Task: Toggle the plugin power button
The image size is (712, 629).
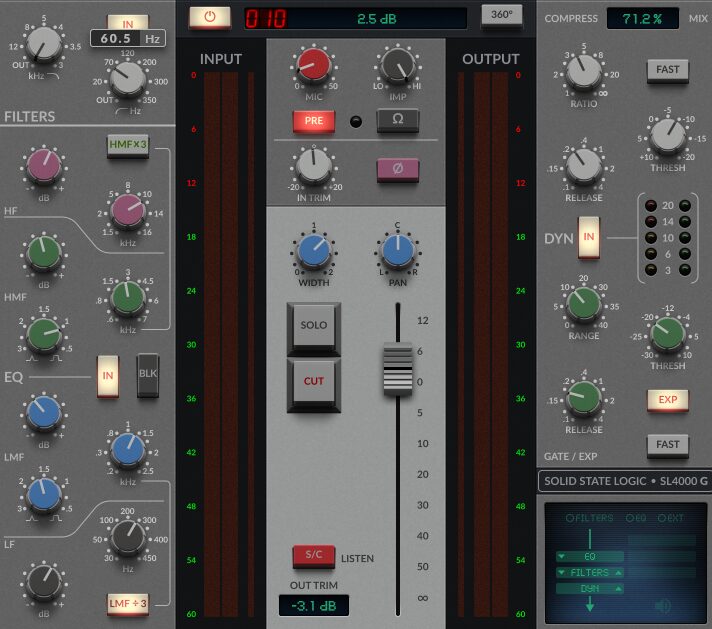Action: pos(209,17)
